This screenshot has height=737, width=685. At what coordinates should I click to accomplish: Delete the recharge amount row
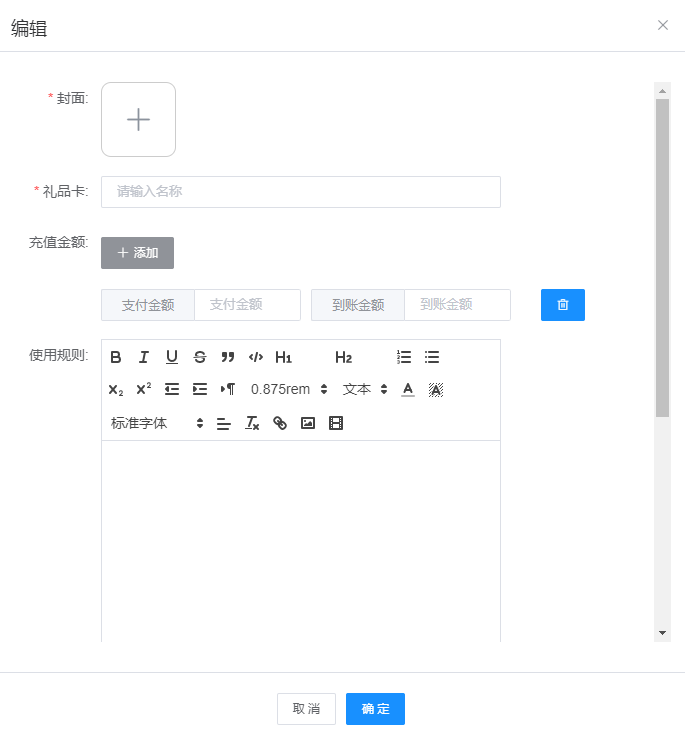point(563,305)
